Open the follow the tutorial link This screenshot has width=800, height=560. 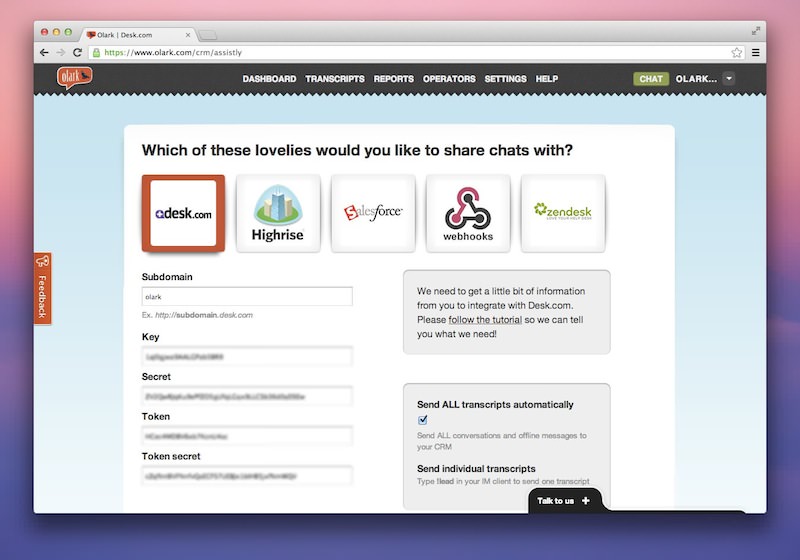485,320
